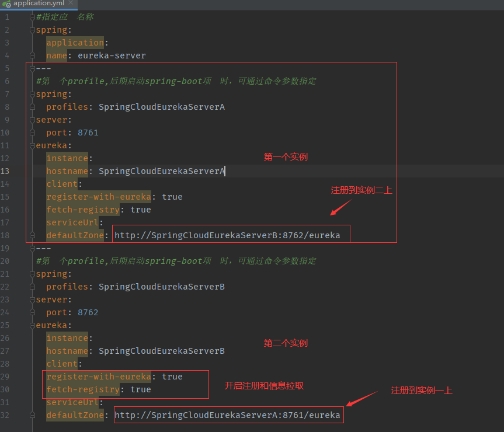Close the application.yml tab
Screen dimensions: 504x432
click(71, 3)
